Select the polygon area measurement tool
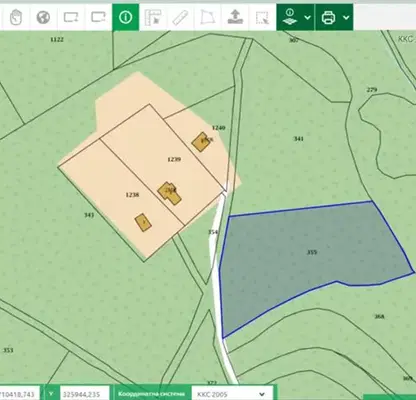This screenshot has width=416, height=400. pyautogui.click(x=208, y=17)
